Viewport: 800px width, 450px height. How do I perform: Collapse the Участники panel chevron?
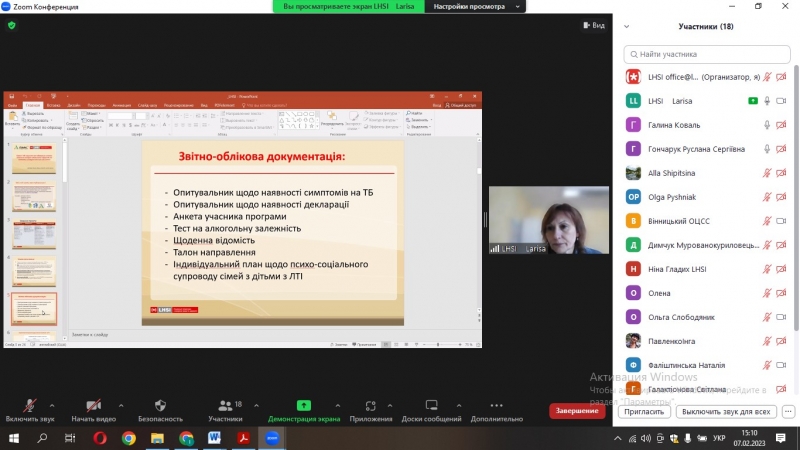(x=627, y=27)
